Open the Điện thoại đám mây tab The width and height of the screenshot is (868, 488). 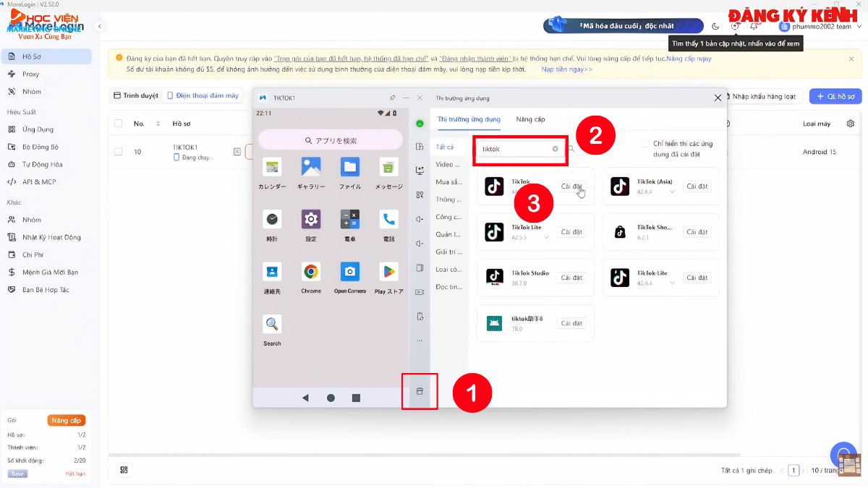203,95
